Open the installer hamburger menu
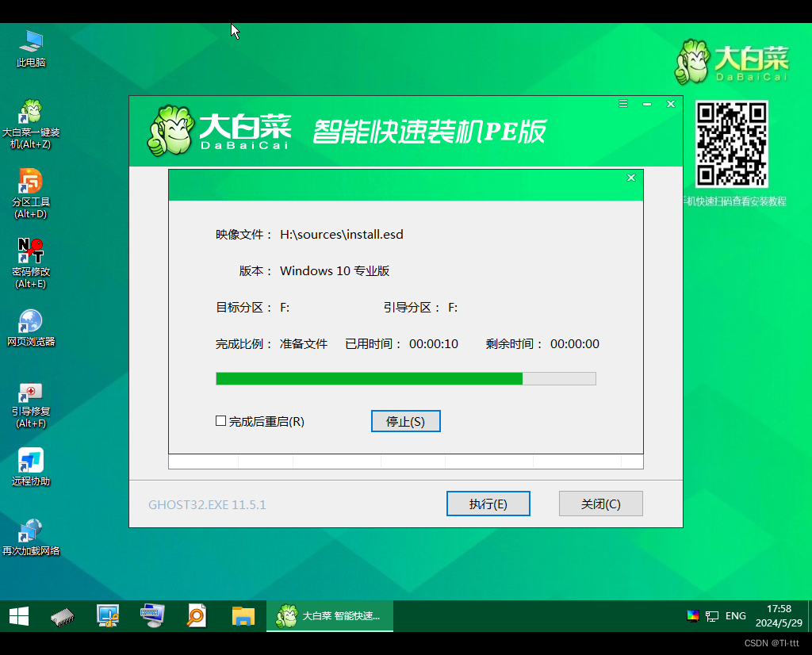Viewport: 812px width, 655px height. (622, 103)
